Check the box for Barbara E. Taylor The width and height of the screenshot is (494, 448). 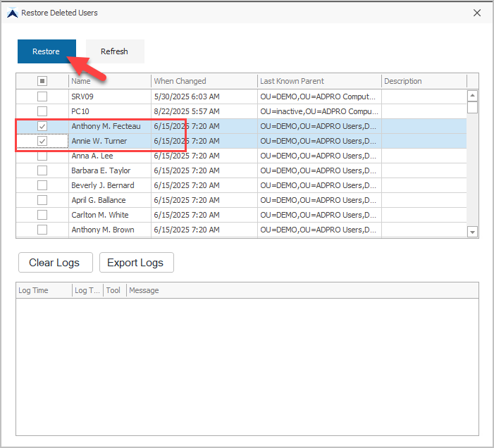pyautogui.click(x=42, y=170)
